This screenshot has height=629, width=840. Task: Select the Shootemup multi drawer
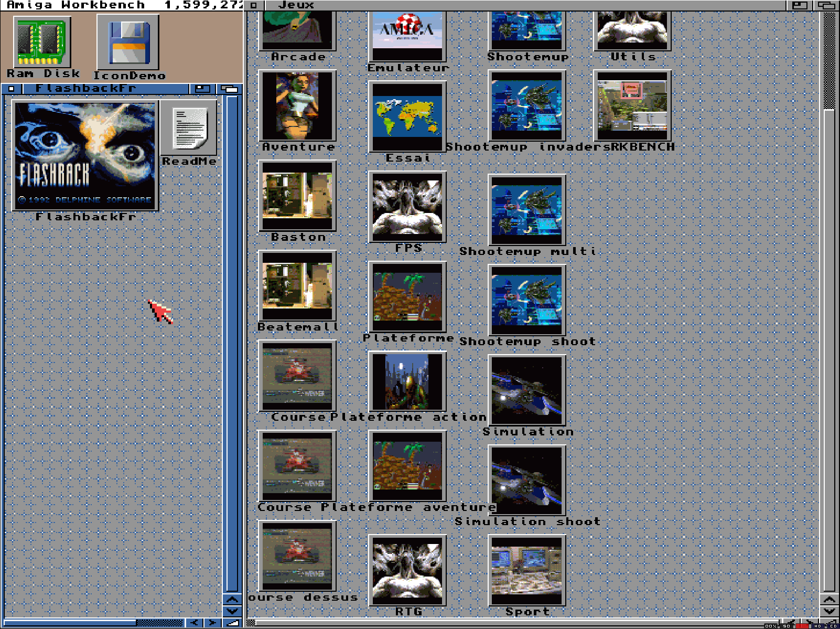click(x=527, y=210)
